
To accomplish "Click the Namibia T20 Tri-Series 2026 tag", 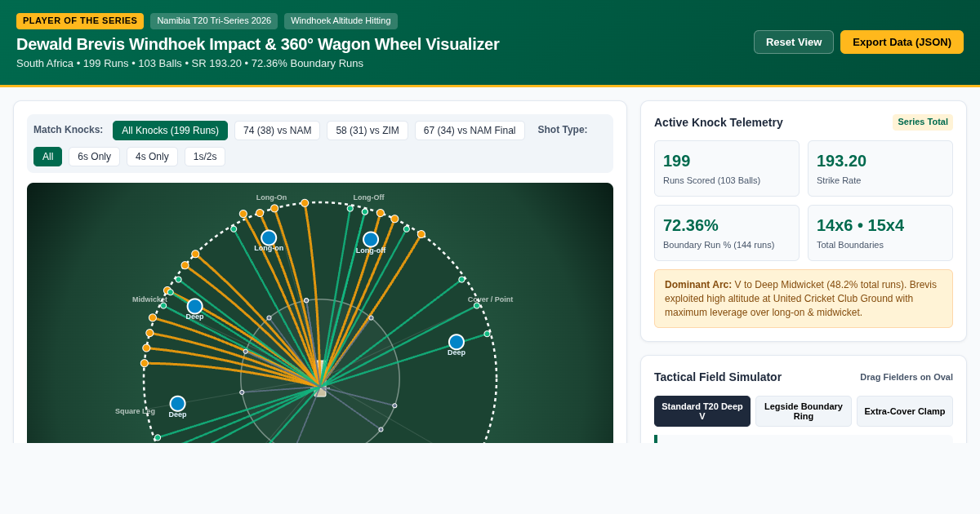I will tap(214, 21).
